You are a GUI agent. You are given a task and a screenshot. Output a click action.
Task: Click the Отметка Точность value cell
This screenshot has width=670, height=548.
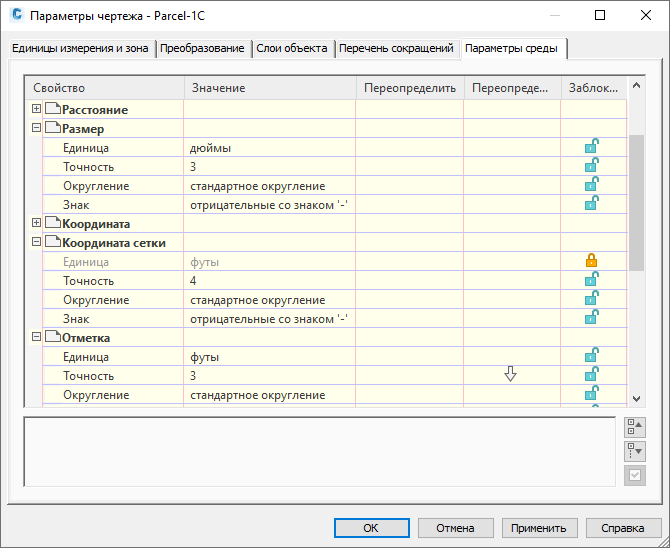(x=270, y=375)
